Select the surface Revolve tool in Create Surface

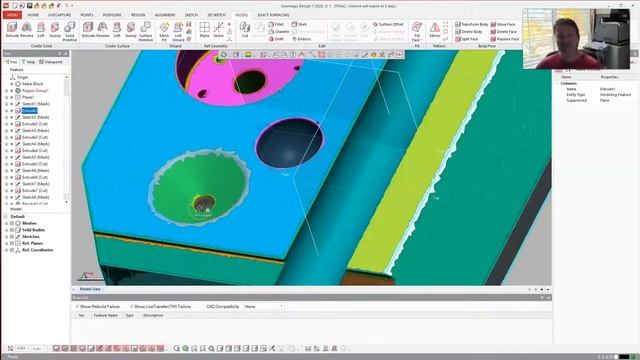102,30
